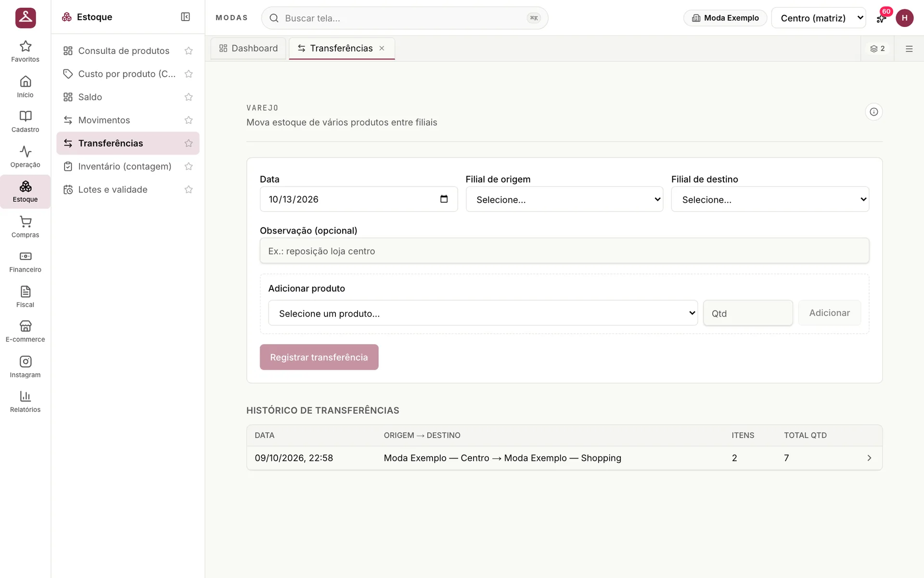The width and height of the screenshot is (924, 578).
Task: Open the Compras cart icon
Action: pos(25,227)
